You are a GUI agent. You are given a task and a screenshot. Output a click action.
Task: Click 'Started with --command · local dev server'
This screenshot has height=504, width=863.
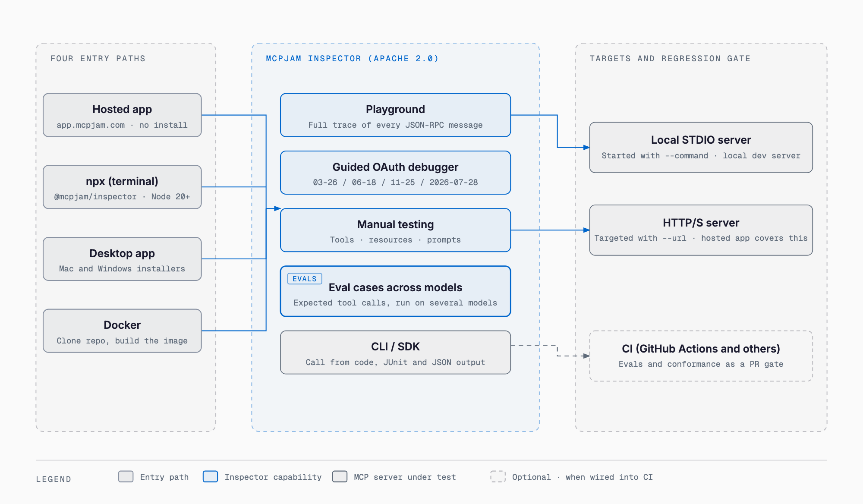point(701,156)
